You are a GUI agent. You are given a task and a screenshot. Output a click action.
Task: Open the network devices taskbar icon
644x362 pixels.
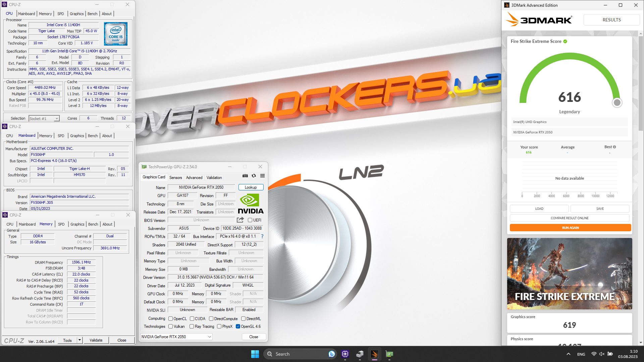tap(360, 354)
